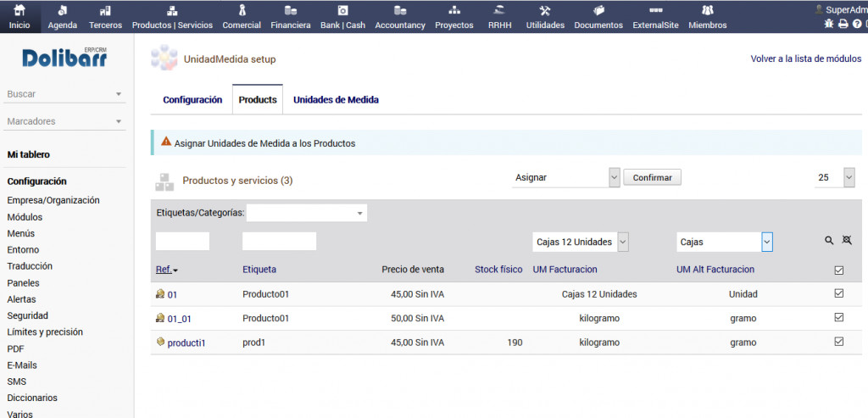Open the Etiquetas/Categorías dropdown
Viewport: 868px width, 418px height.
[307, 213]
